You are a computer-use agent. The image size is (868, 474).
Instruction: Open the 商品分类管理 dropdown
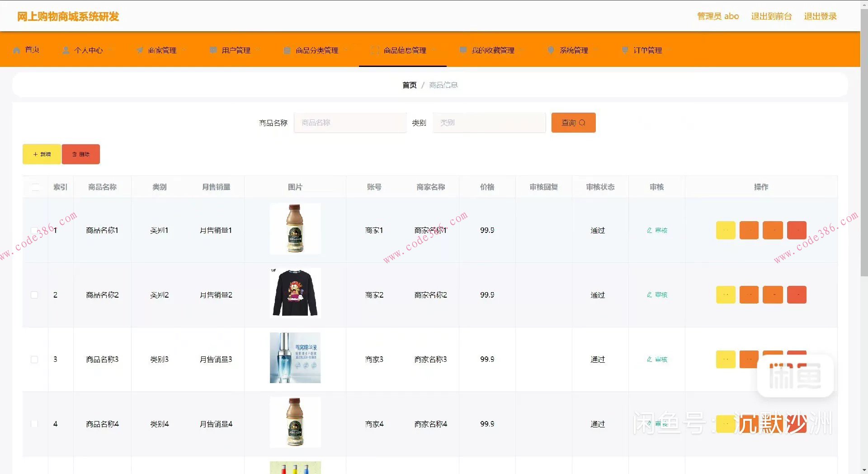317,50
